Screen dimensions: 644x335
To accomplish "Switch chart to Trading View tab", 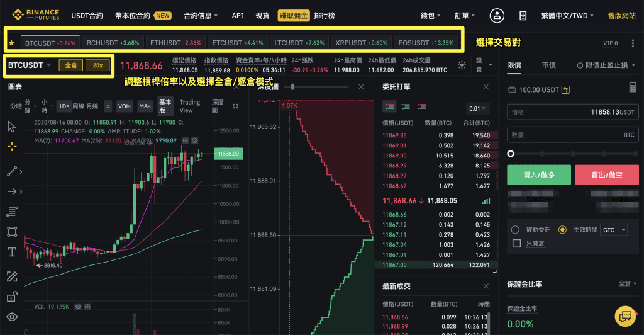I will pyautogui.click(x=189, y=106).
